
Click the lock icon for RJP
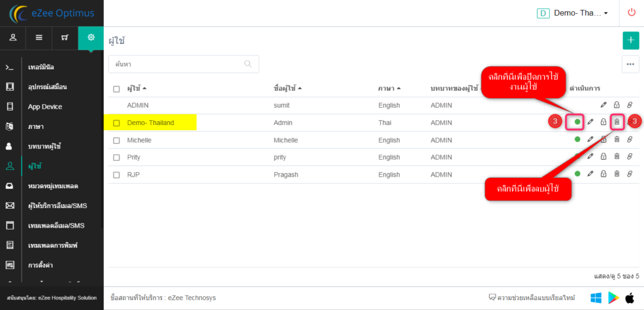click(603, 174)
